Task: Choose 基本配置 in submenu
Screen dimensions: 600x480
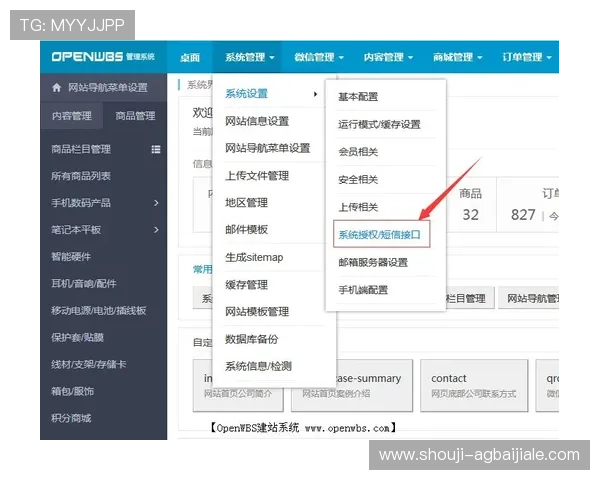Action: pos(358,96)
